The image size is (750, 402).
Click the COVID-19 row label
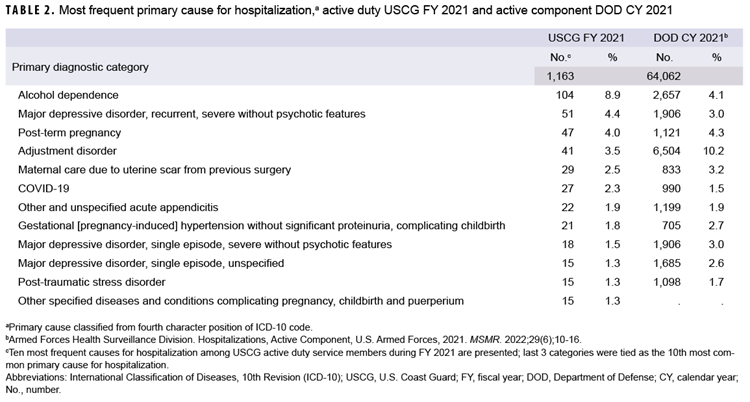tap(43, 188)
